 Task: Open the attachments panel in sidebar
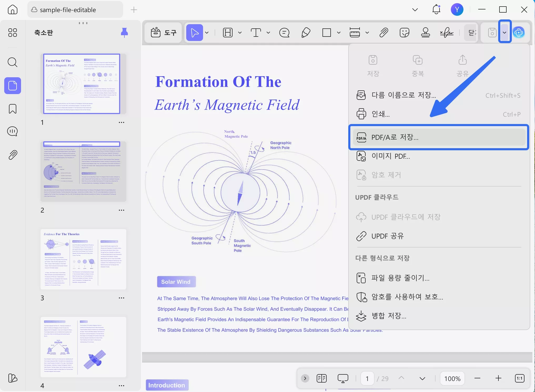[12, 154]
